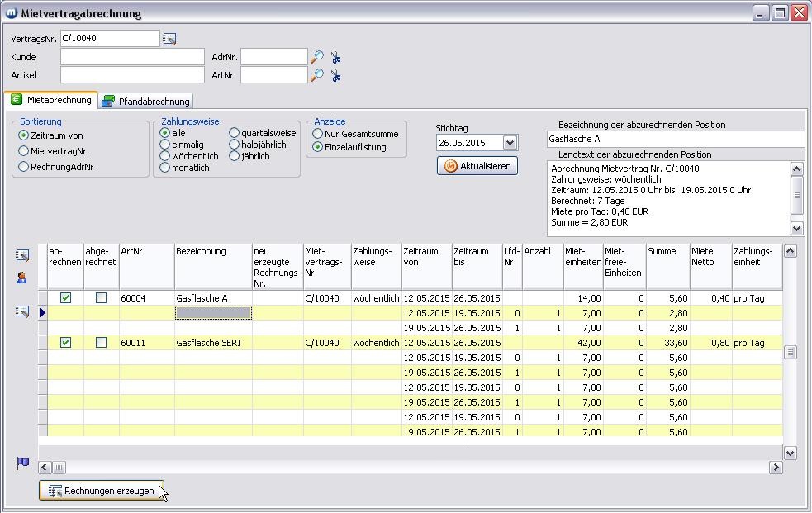Click the scissors icon next to ArtNr
This screenshot has width=812, height=513.
tap(336, 75)
